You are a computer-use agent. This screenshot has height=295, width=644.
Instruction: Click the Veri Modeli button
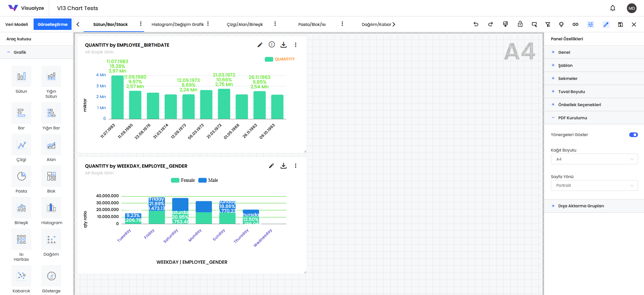[17, 25]
